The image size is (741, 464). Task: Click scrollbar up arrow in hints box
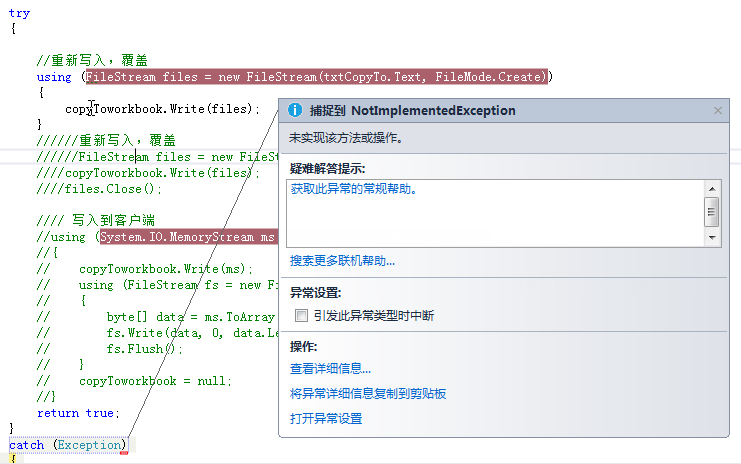tap(712, 189)
